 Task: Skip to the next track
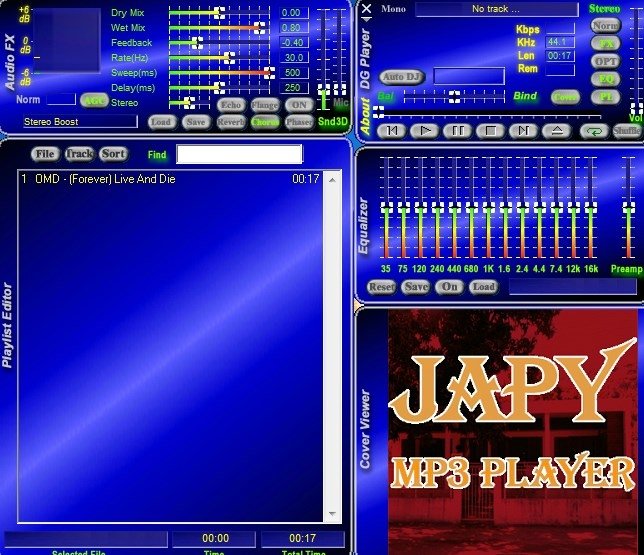tap(524, 131)
